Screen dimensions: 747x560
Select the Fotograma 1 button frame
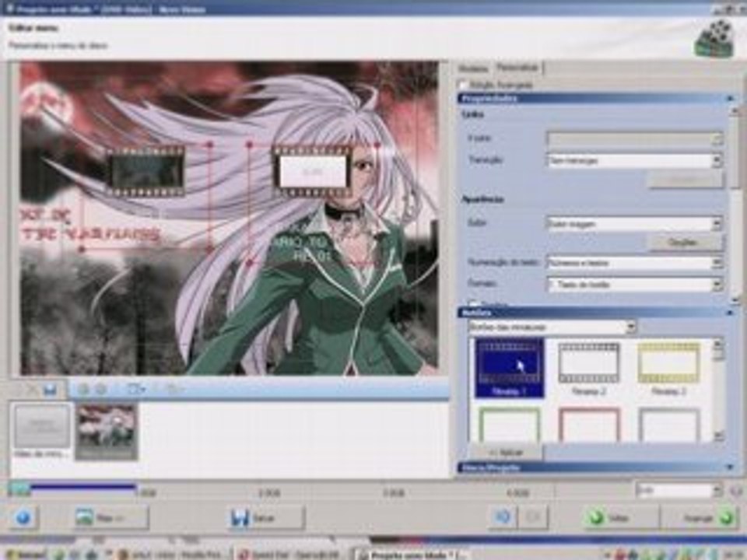[509, 368]
